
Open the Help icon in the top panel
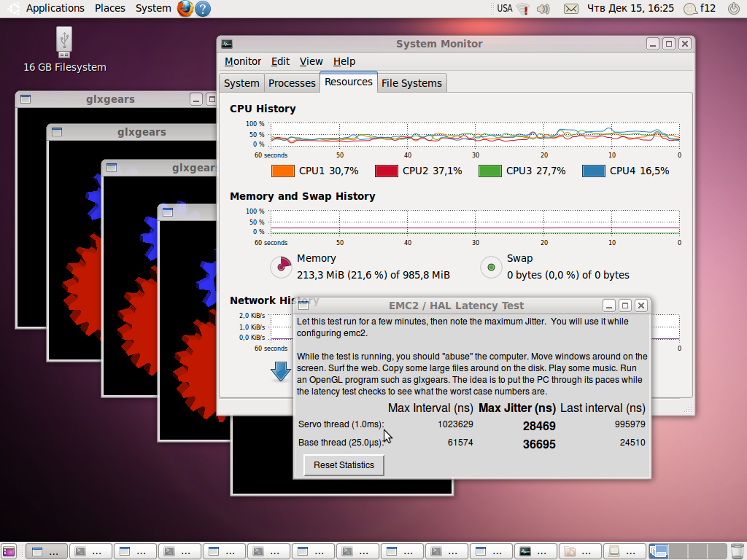pos(203,9)
